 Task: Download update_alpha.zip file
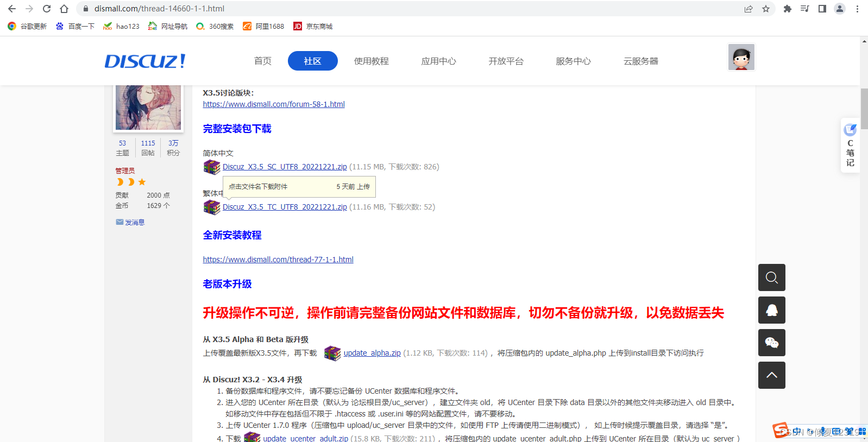tap(372, 353)
